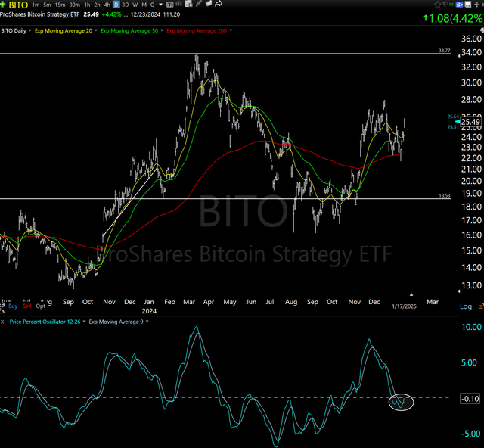The height and width of the screenshot is (448, 484).
Task: Click the 10.00 oscillator axis label
Action: click(x=471, y=327)
